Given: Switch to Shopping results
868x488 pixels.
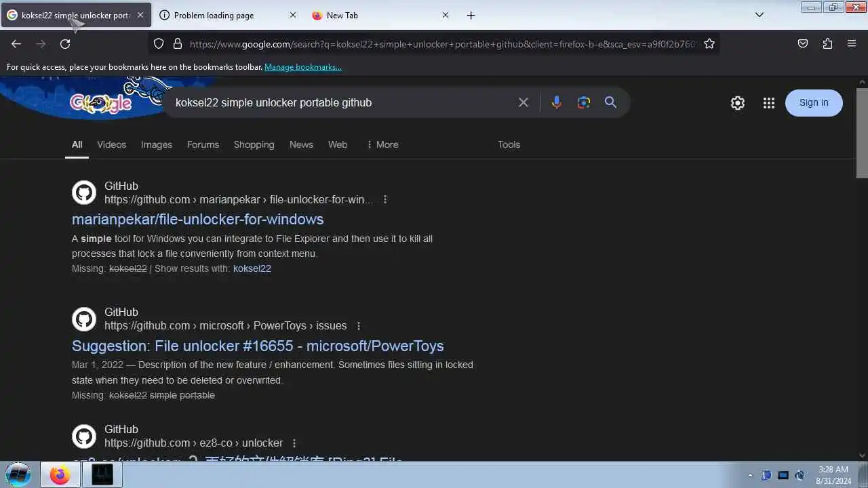Looking at the screenshot, I should coord(254,144).
